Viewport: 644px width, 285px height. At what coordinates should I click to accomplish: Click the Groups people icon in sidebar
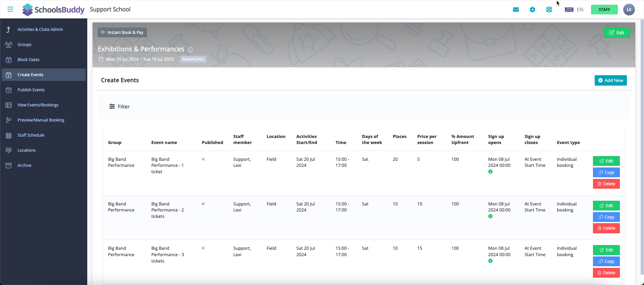(9, 44)
